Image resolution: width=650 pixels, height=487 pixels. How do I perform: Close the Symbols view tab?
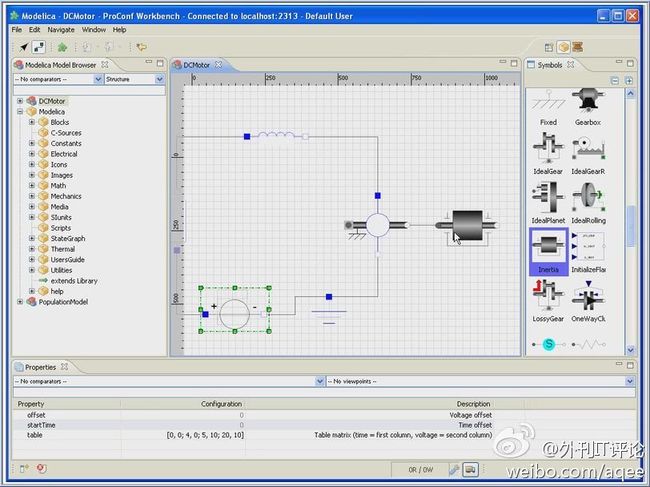[x=570, y=65]
